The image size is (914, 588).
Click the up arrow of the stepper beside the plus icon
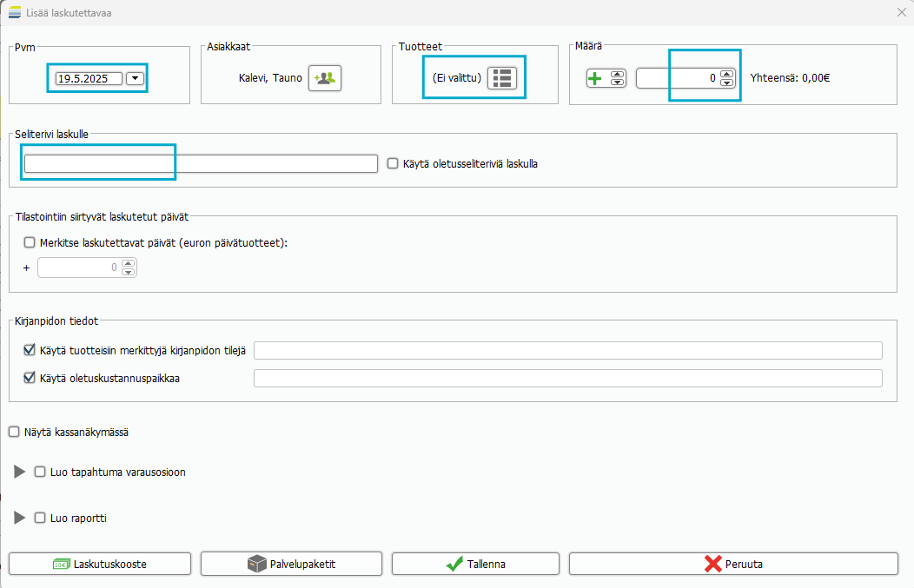pos(618,74)
